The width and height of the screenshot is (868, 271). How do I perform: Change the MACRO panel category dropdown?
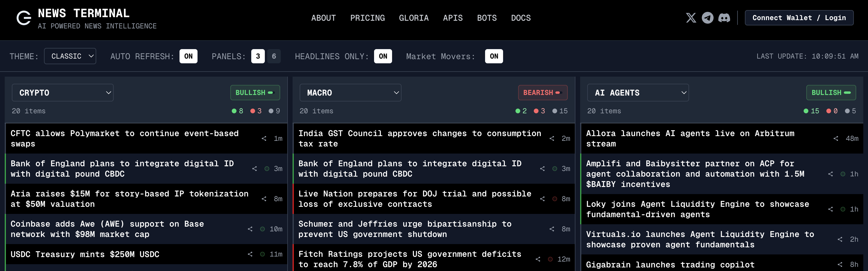pyautogui.click(x=350, y=93)
